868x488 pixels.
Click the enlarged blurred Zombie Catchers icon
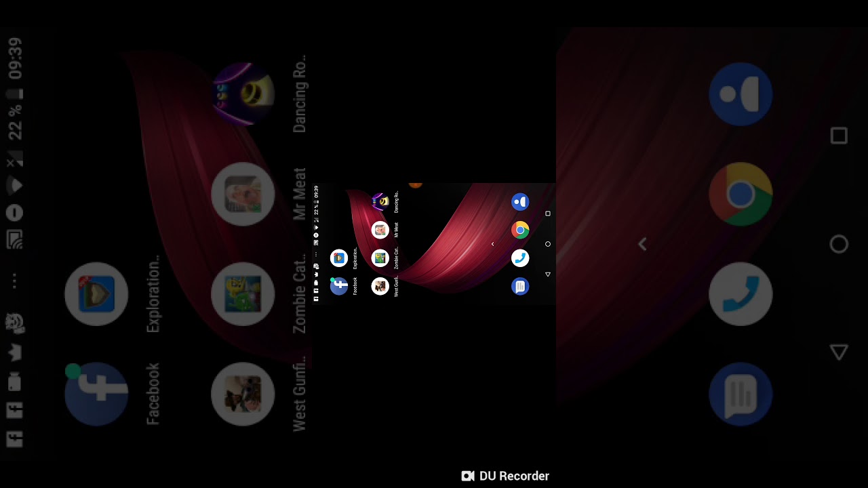tap(243, 295)
